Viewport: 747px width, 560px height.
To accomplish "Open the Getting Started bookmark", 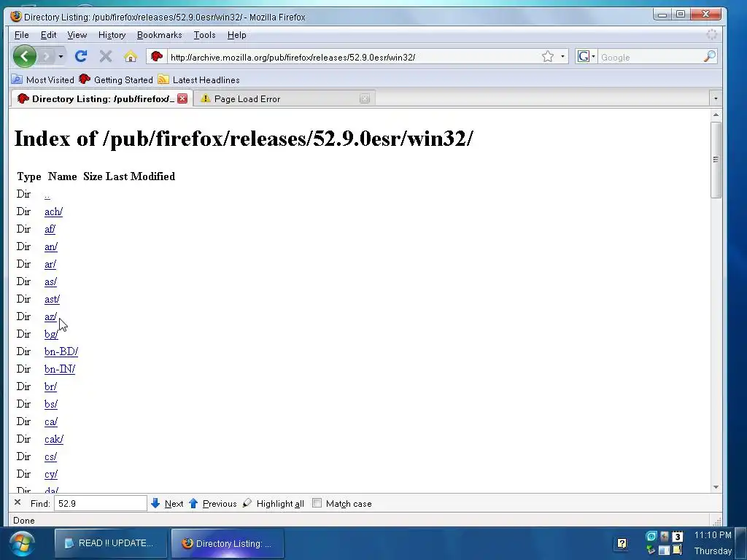I will [x=116, y=79].
